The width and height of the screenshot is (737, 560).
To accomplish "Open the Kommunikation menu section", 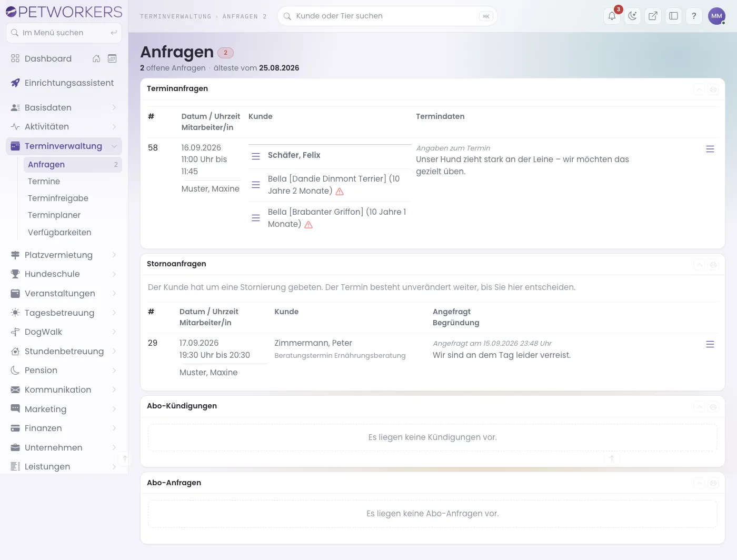I will coord(64,390).
